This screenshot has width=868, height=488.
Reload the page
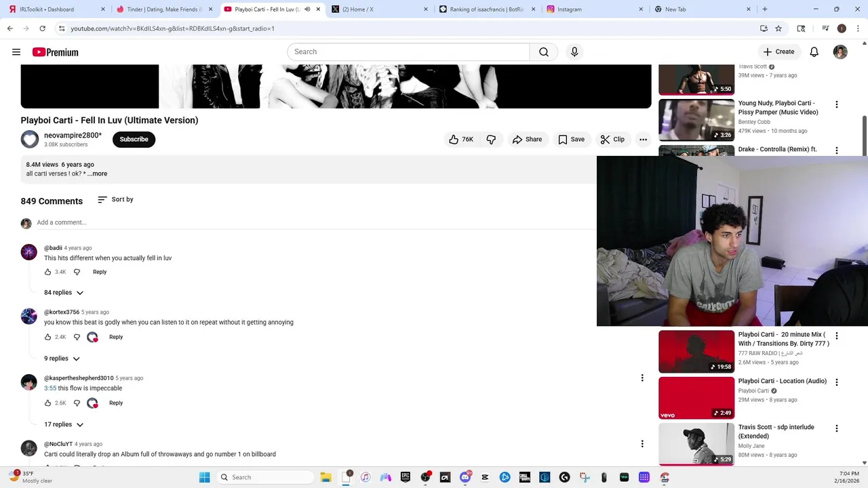pyautogui.click(x=42, y=28)
